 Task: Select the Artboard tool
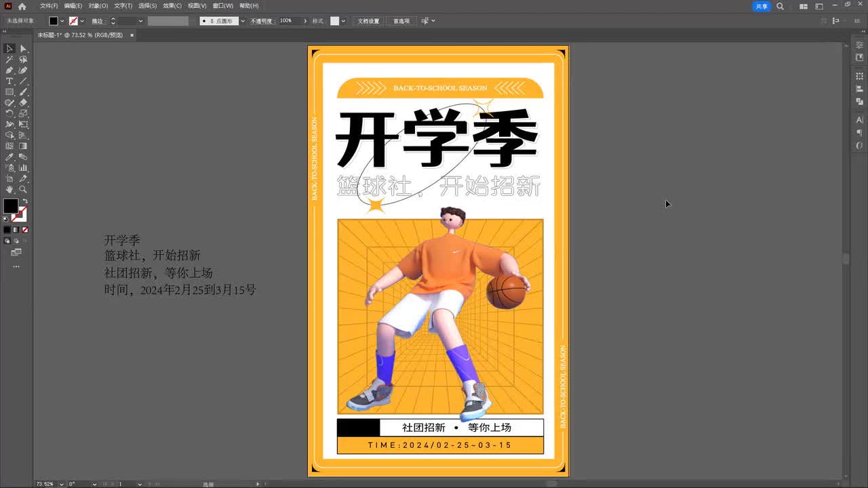point(9,179)
